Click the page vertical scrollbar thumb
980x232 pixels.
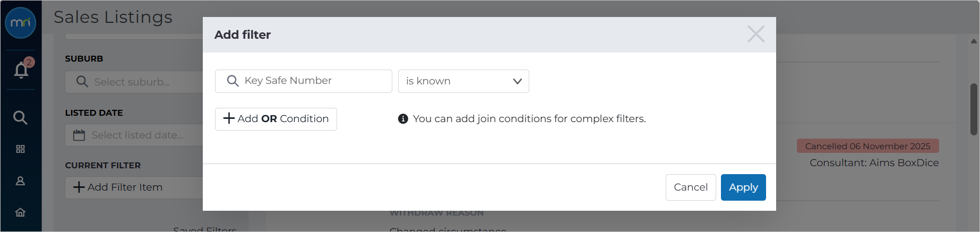coord(974,109)
